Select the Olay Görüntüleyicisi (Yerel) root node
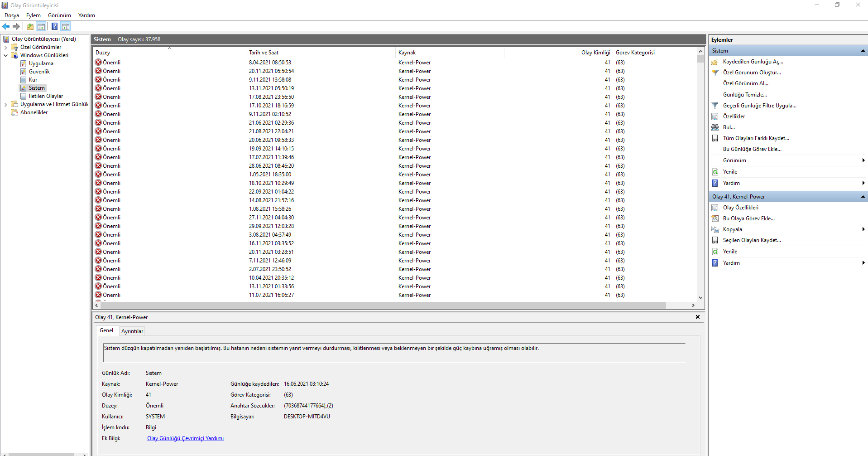This screenshot has width=868, height=456. pos(43,39)
